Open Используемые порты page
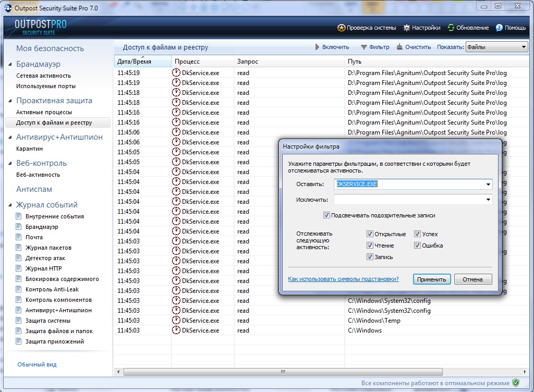Screen dimensions: 534x392 (46, 86)
